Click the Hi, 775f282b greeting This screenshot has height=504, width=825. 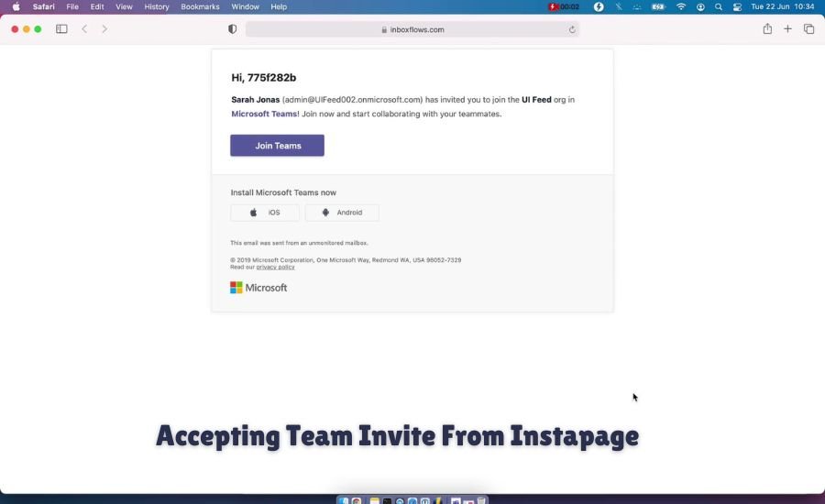click(x=264, y=77)
